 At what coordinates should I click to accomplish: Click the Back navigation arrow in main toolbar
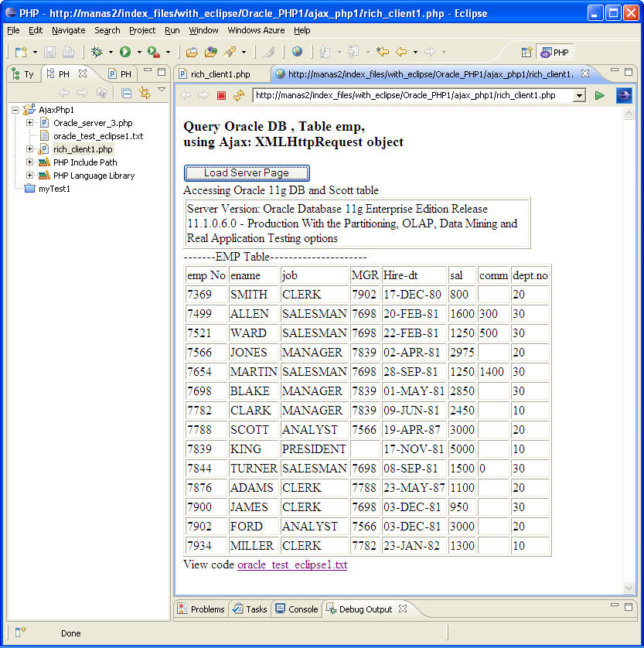point(401,52)
